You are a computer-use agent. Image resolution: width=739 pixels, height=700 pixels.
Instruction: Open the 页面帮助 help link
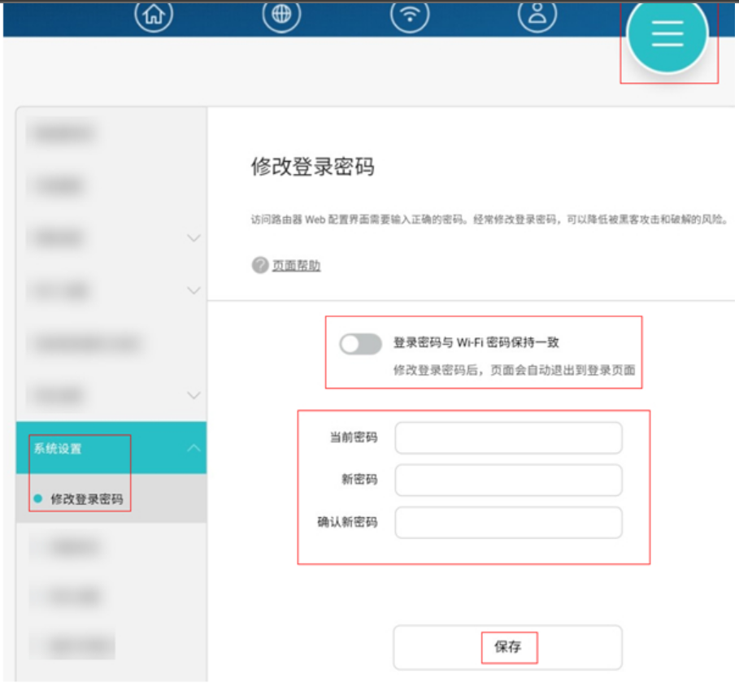pos(296,266)
